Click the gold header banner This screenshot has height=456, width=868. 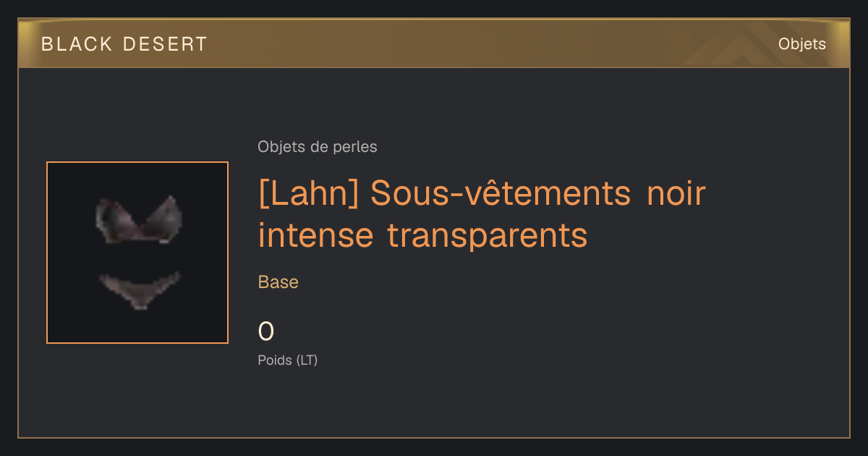[434, 43]
